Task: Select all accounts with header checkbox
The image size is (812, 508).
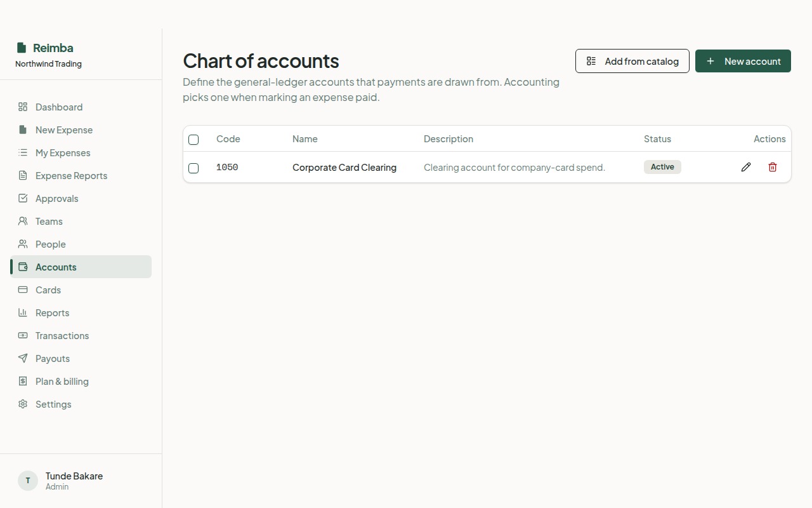Action: click(x=193, y=140)
